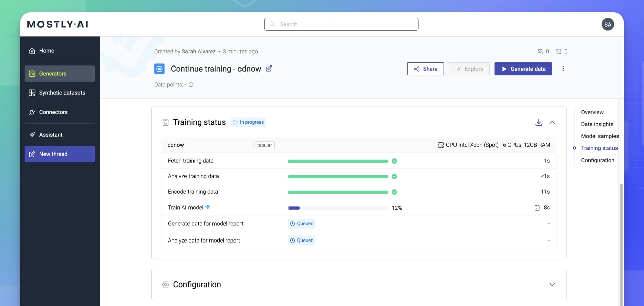Click the search magnifier icon
The height and width of the screenshot is (306, 644).
point(272,24)
